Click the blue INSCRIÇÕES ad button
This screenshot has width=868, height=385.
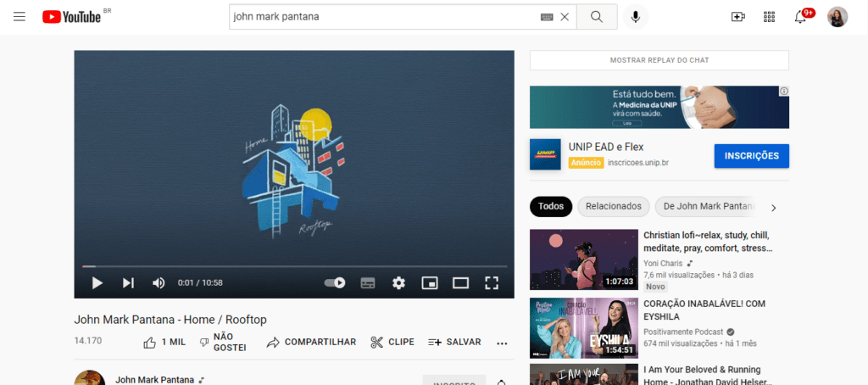[751, 156]
